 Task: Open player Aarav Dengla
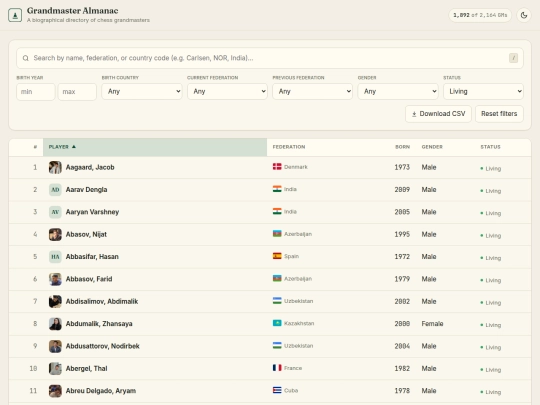(x=86, y=190)
